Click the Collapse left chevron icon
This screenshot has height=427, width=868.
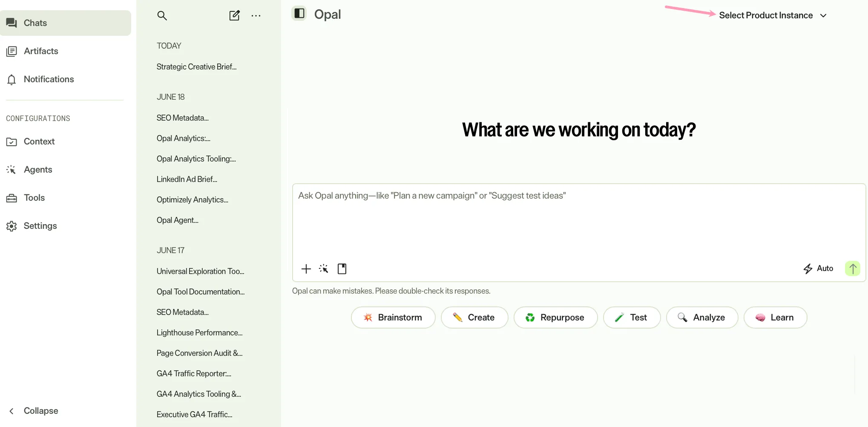(x=11, y=411)
